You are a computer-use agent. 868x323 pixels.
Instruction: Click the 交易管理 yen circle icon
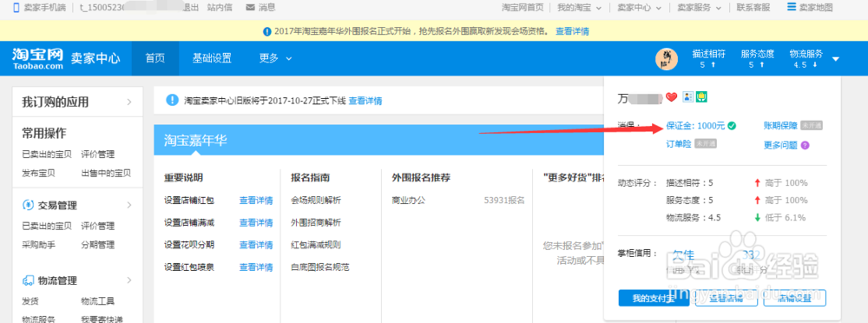click(x=28, y=205)
